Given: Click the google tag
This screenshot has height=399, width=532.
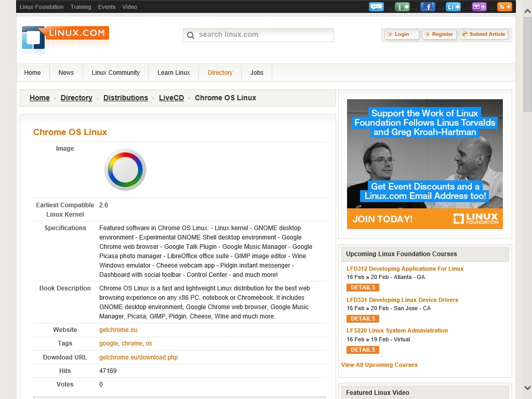Looking at the screenshot, I should click(109, 343).
